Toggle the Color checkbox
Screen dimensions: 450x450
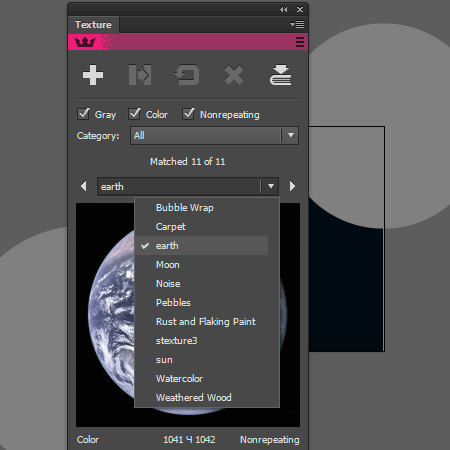pyautogui.click(x=134, y=114)
